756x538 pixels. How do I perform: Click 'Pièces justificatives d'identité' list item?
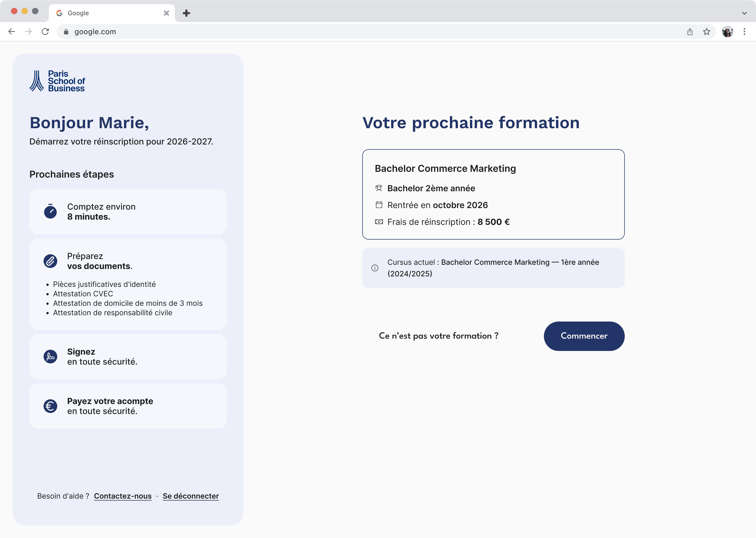(x=104, y=284)
